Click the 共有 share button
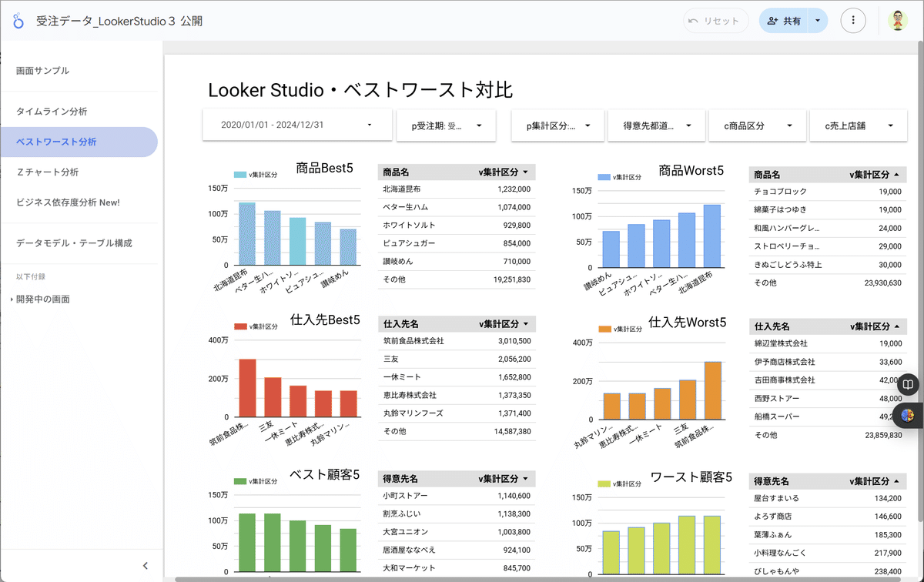This screenshot has height=582, width=924. 784,21
